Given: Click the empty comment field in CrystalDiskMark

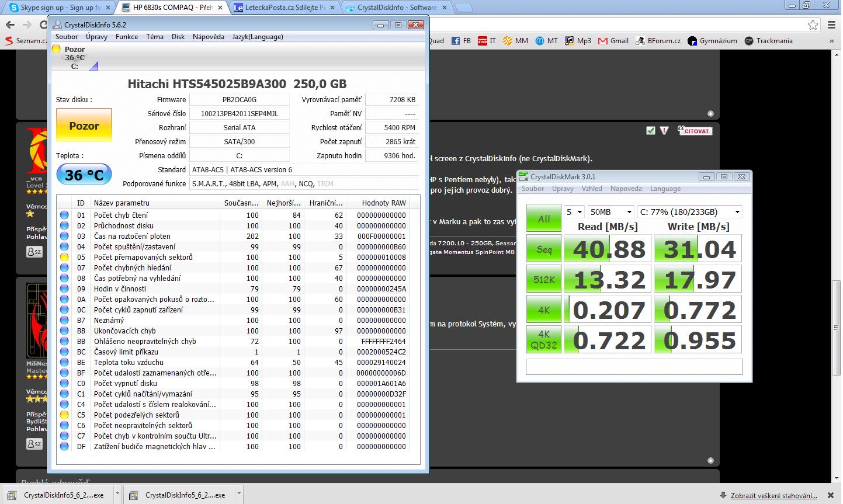Looking at the screenshot, I should (x=634, y=366).
